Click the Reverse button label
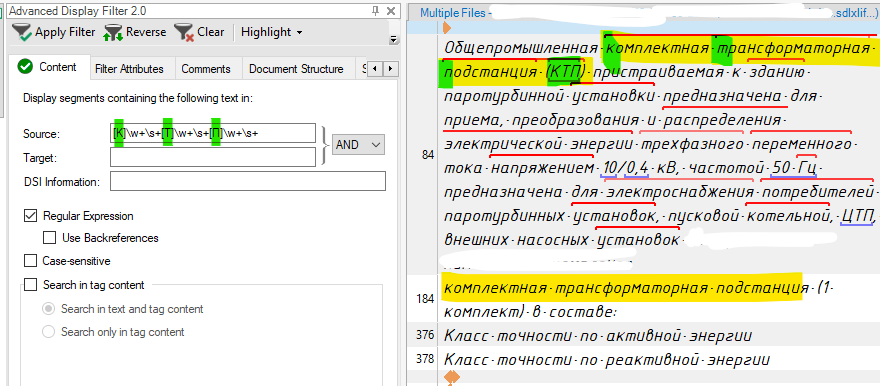The height and width of the screenshot is (386, 894). [146, 32]
